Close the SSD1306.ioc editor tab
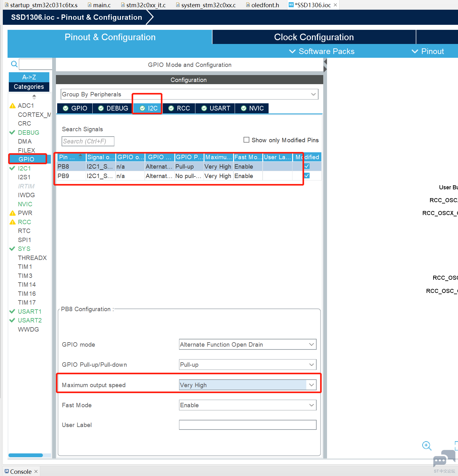Screen dimensions: 458x476 335,5
